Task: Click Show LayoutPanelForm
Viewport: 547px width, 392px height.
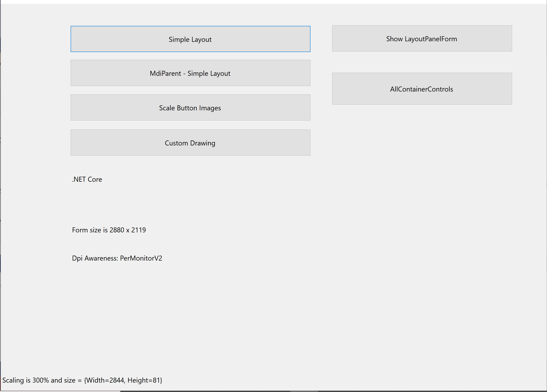Action: 422,39
